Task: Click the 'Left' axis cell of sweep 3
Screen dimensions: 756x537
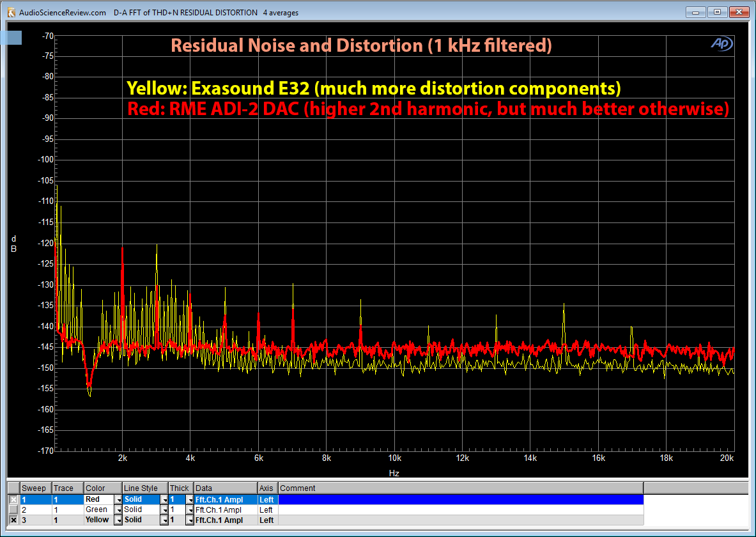Action: pyautogui.click(x=268, y=520)
